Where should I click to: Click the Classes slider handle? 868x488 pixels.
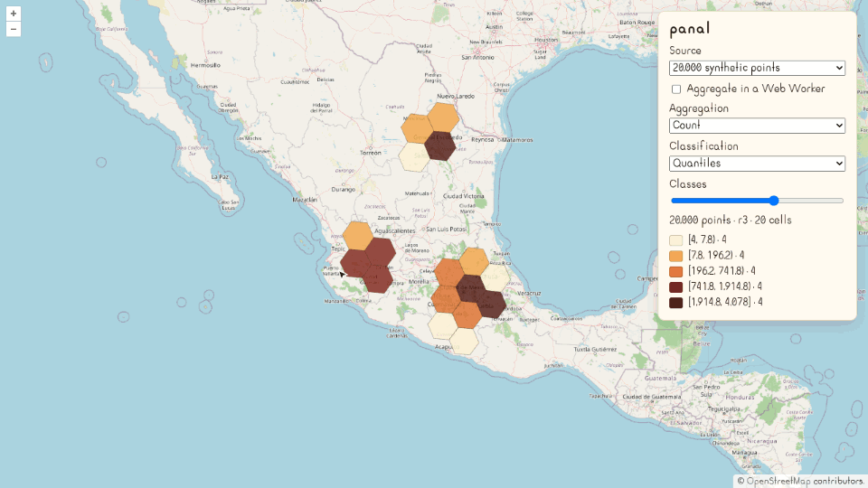click(774, 201)
